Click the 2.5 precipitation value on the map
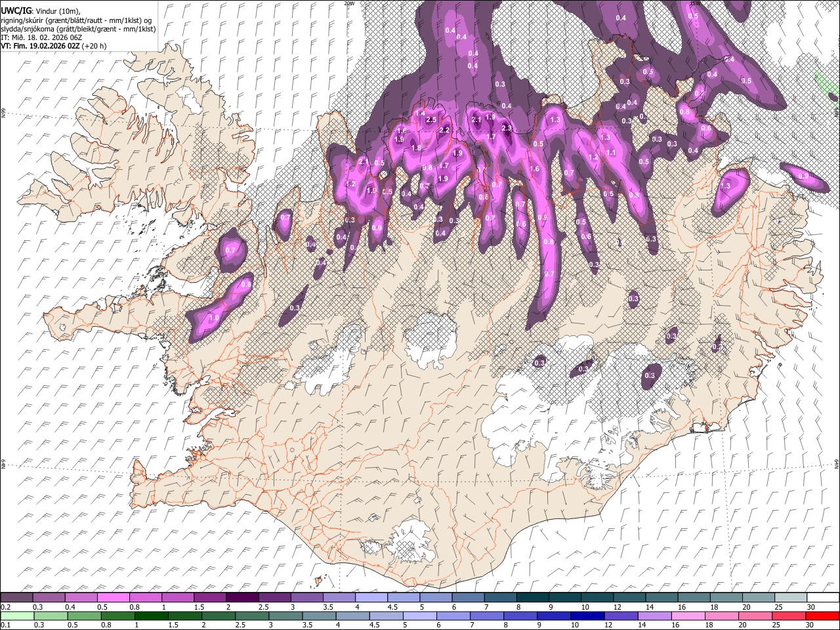Screen dimensions: 840x630 (431, 120)
